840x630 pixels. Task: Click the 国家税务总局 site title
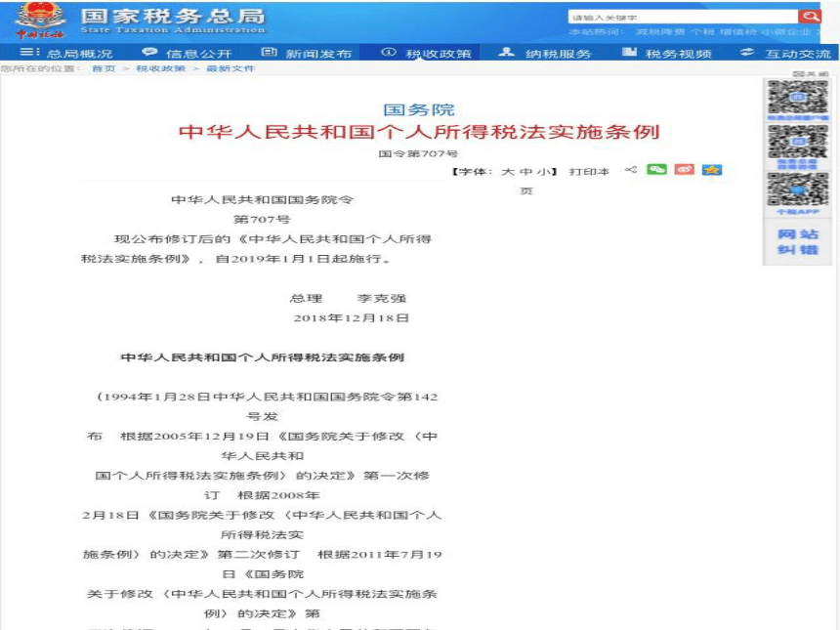(x=173, y=16)
